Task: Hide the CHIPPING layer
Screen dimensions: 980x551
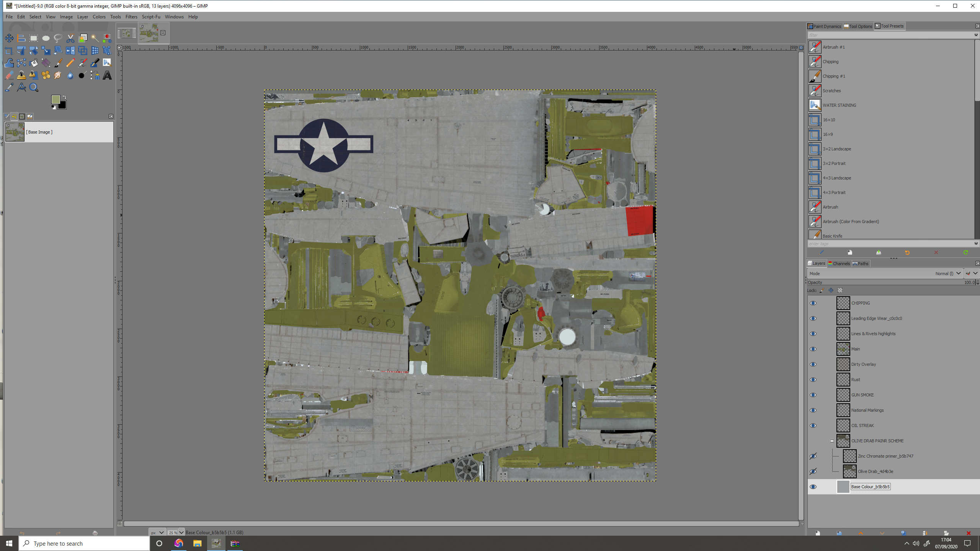Action: coord(813,303)
